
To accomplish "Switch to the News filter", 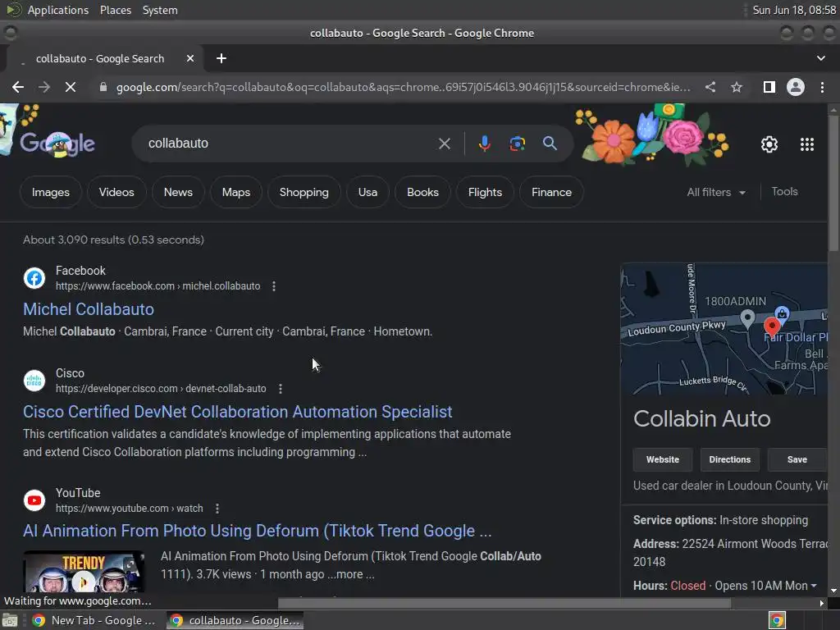I will click(178, 192).
